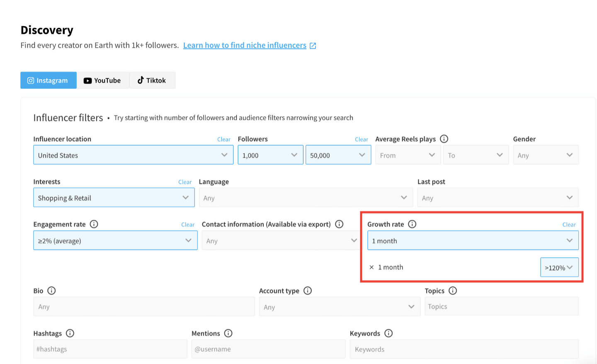Open the Reels plays To dropdown
This screenshot has width=597, height=364.
[476, 155]
